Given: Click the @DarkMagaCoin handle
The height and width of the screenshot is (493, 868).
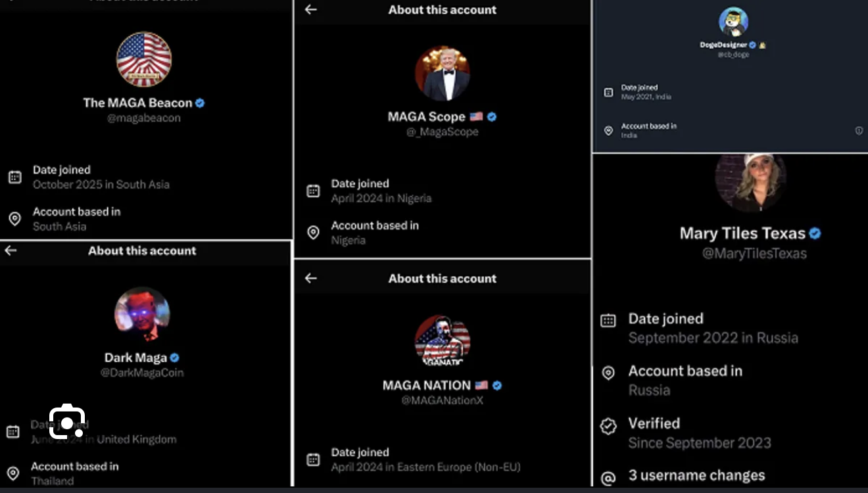Looking at the screenshot, I should pyautogui.click(x=142, y=373).
